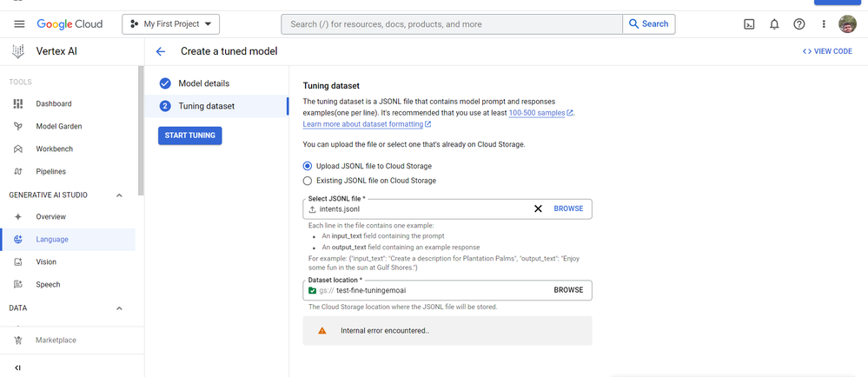Click the Vertex AI logo icon
The image size is (868, 377).
click(x=18, y=51)
